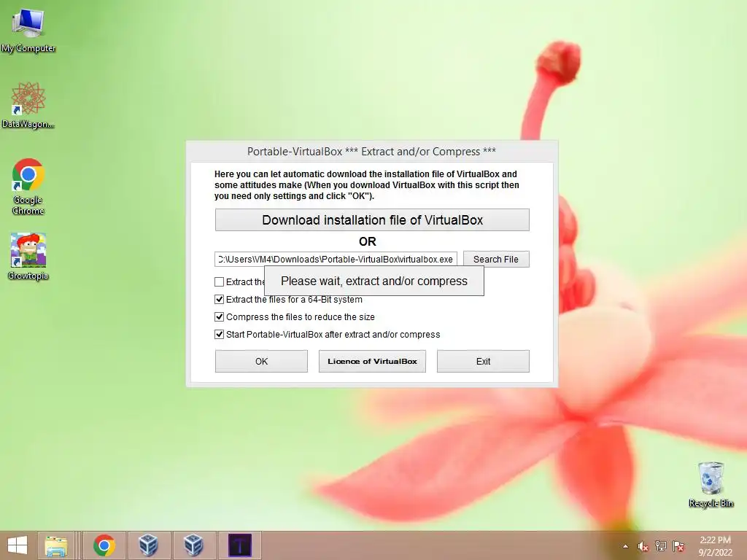Launch Google Chrome from the desktop
Screen dimensions: 747x560
[28, 186]
